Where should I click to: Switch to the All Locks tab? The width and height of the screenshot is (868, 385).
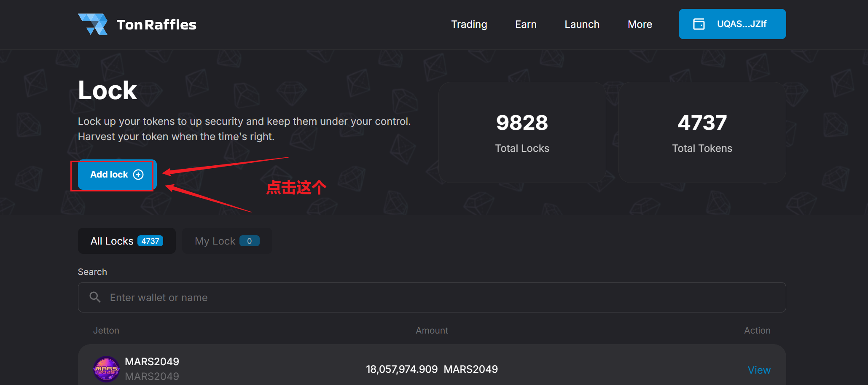click(113, 241)
